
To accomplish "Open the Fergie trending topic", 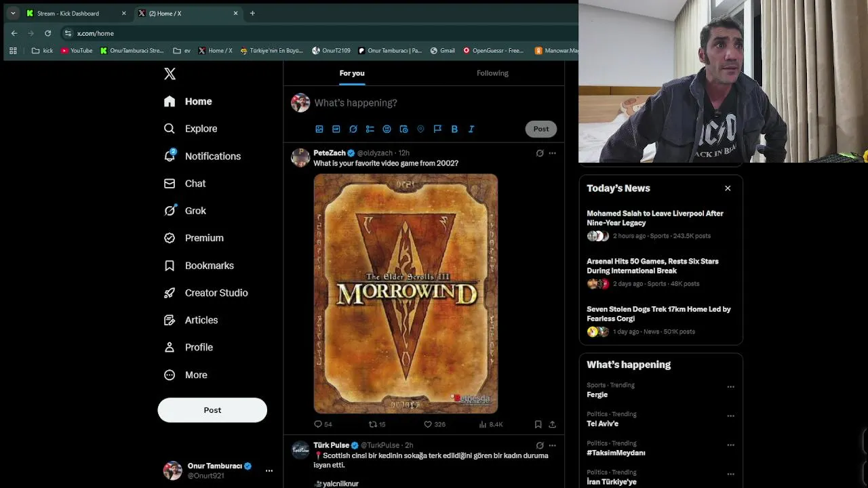I will coord(597,394).
